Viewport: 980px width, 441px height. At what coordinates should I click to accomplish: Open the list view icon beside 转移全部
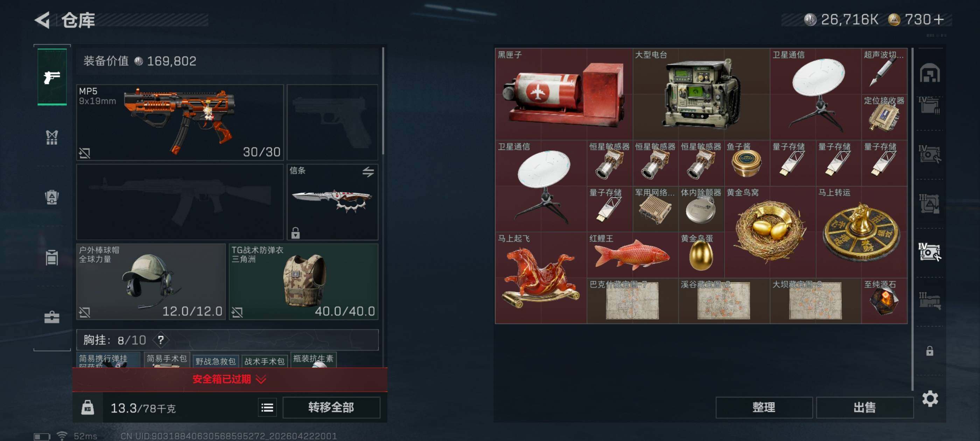point(267,407)
